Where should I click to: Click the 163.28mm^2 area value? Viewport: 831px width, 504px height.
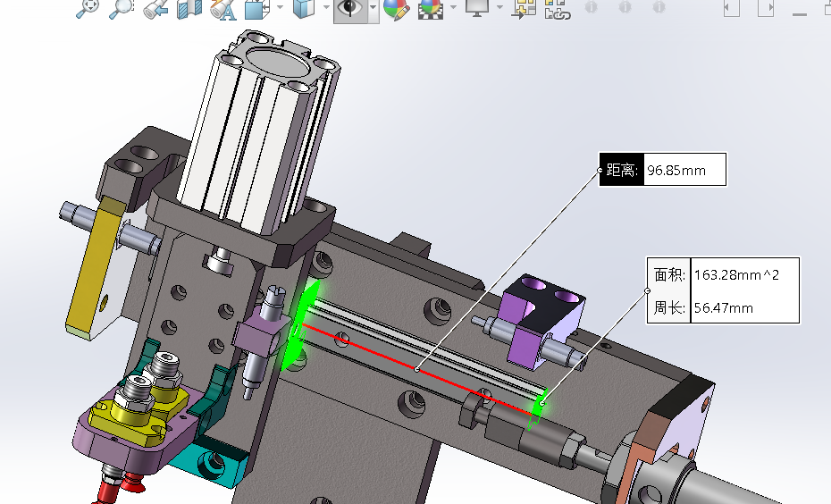pos(736,275)
